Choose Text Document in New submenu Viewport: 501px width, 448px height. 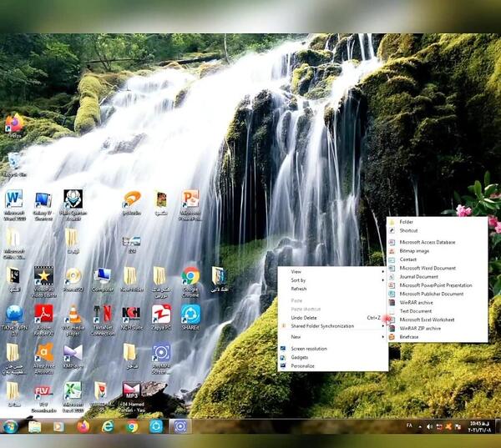point(437,311)
